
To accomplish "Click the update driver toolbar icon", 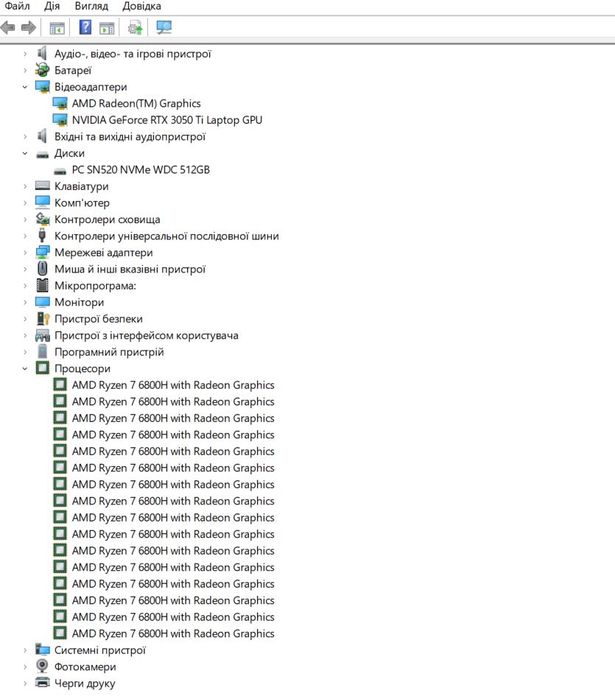I will click(135, 28).
